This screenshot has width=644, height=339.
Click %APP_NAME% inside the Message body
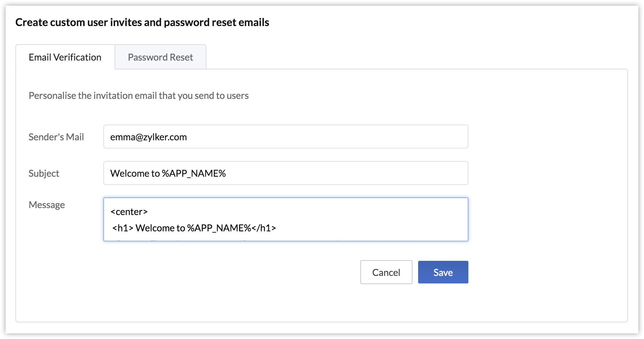(219, 228)
